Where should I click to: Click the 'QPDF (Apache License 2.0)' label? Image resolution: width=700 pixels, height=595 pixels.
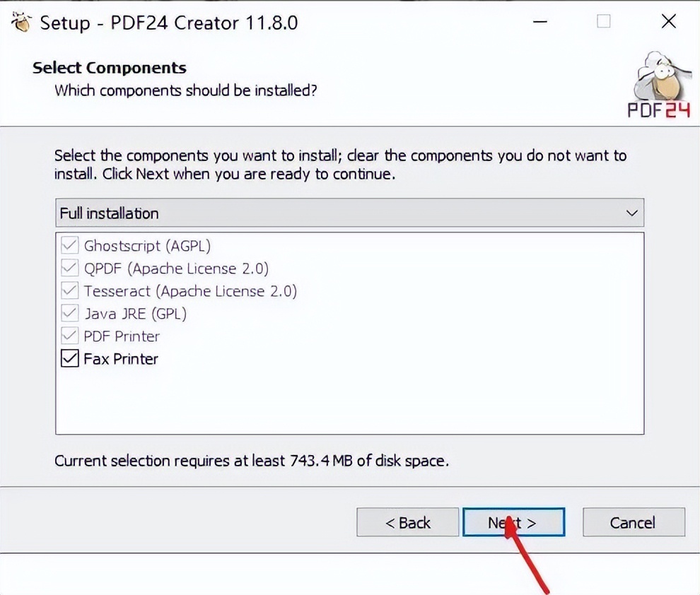[176, 269]
